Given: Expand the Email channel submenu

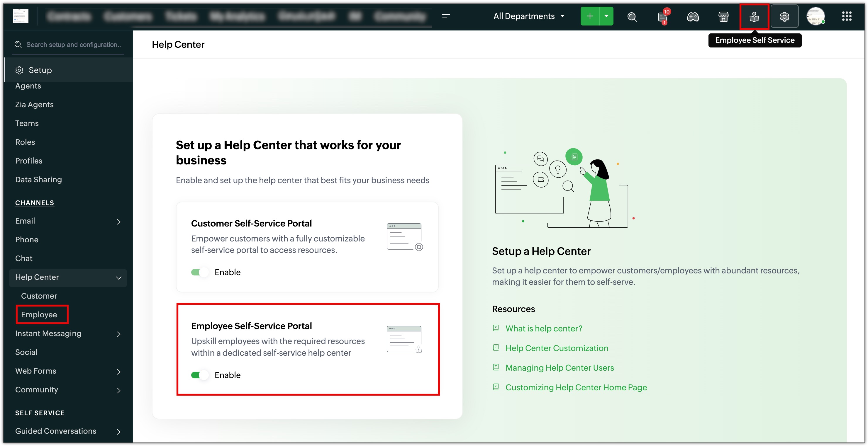Looking at the screenshot, I should [118, 222].
